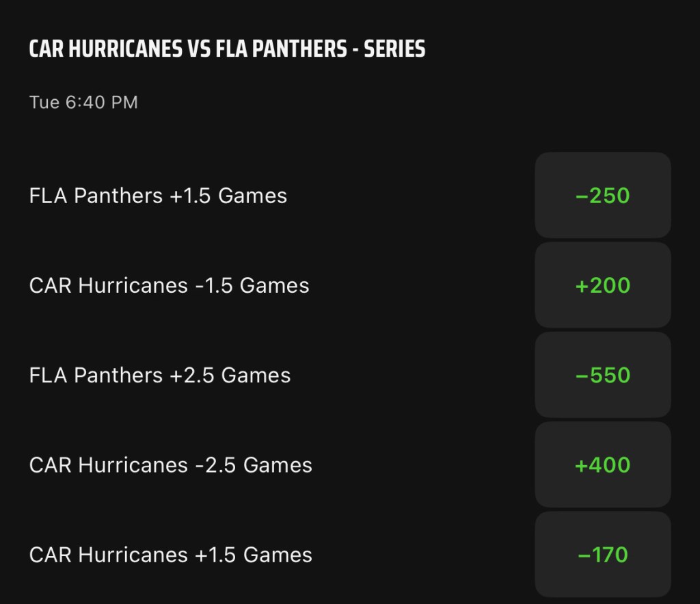Bet Hurricanes +1.5 Games at -170
The height and width of the screenshot is (604, 700).
pos(602,555)
